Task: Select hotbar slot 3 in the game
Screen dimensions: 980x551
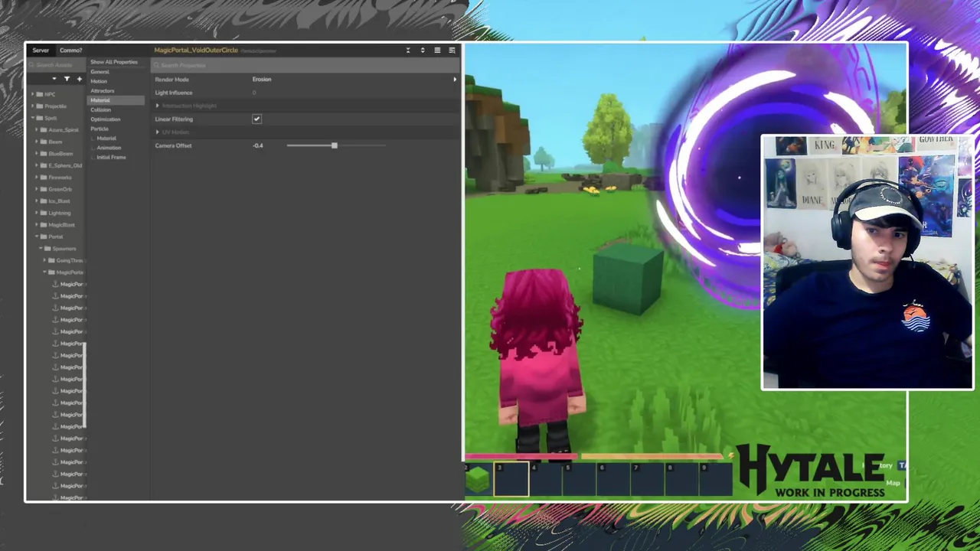Action: point(511,480)
